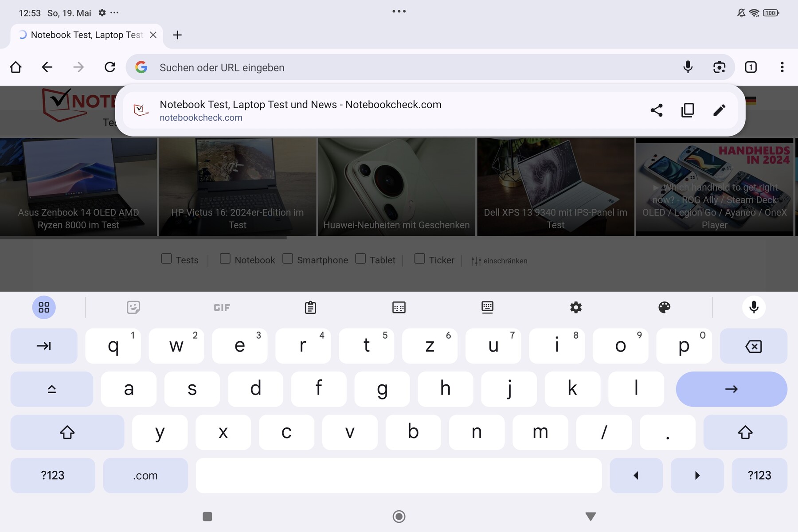This screenshot has width=798, height=532.
Task: Open the GIF keyboard panel
Action: click(222, 307)
